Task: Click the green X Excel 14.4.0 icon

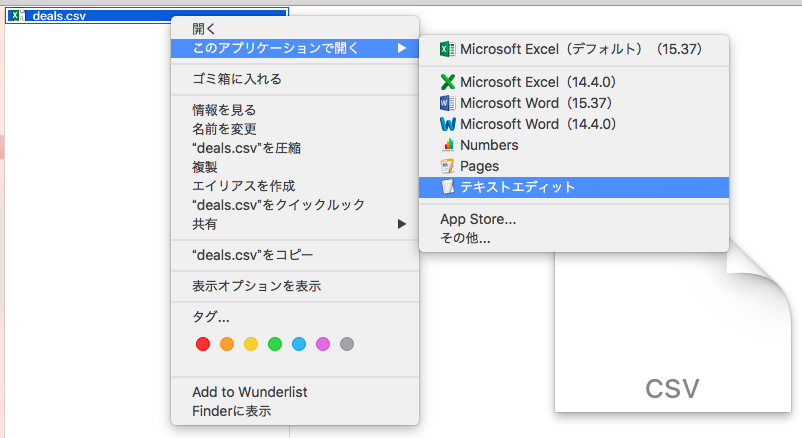Action: click(x=448, y=82)
